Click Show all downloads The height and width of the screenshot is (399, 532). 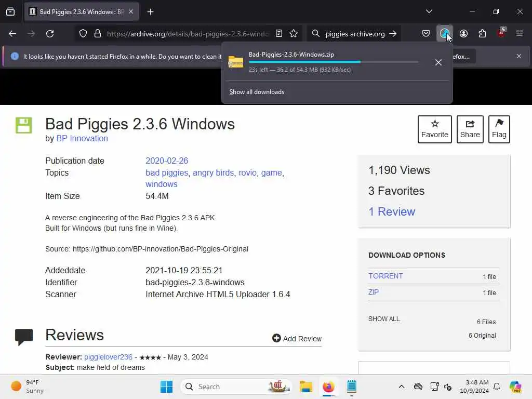pos(257,92)
